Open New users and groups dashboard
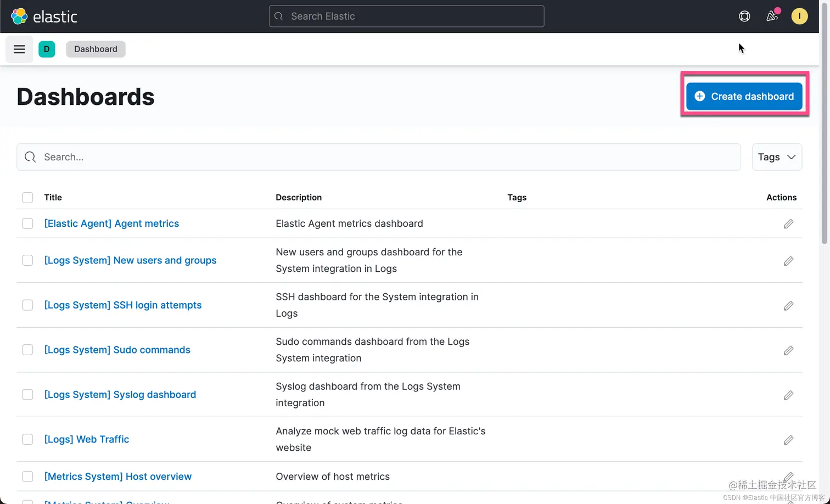This screenshot has height=504, width=830. click(x=130, y=260)
